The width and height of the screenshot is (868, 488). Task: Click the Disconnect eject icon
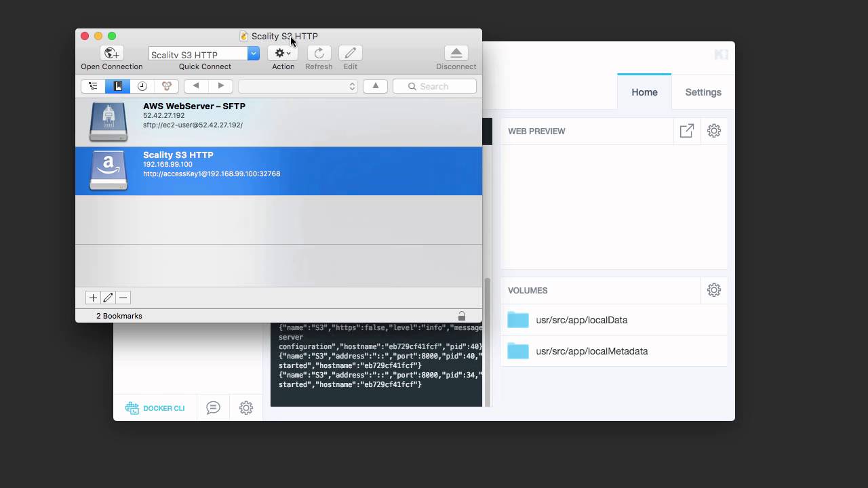click(x=456, y=53)
